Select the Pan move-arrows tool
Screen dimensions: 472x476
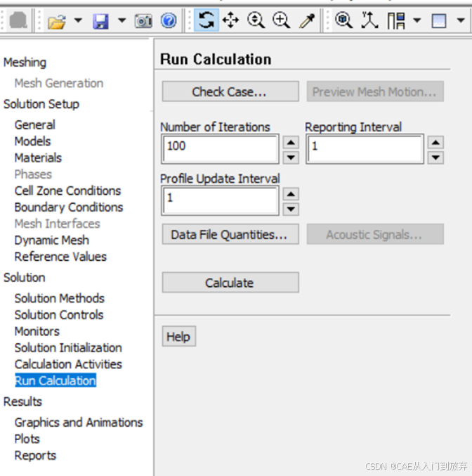(231, 20)
